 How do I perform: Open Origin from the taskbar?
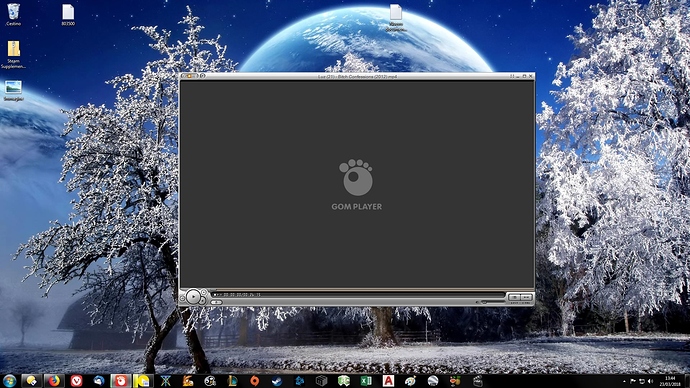point(254,381)
